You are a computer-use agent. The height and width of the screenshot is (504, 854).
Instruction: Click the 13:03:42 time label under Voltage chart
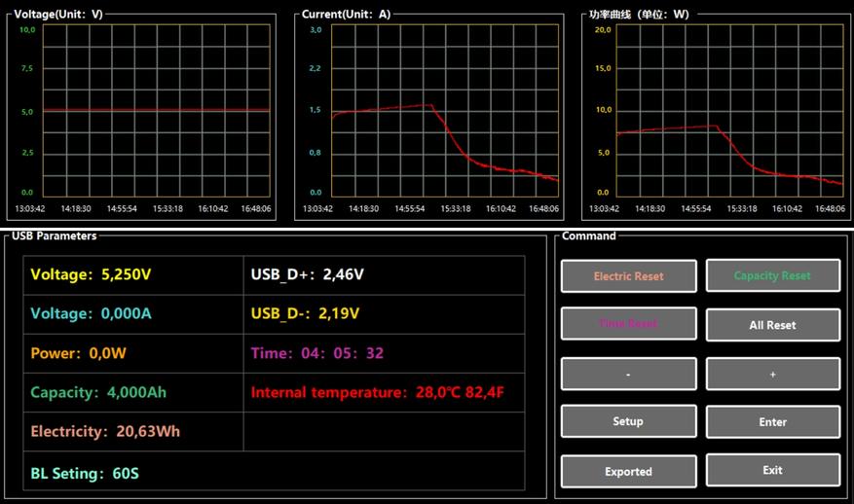(x=30, y=208)
